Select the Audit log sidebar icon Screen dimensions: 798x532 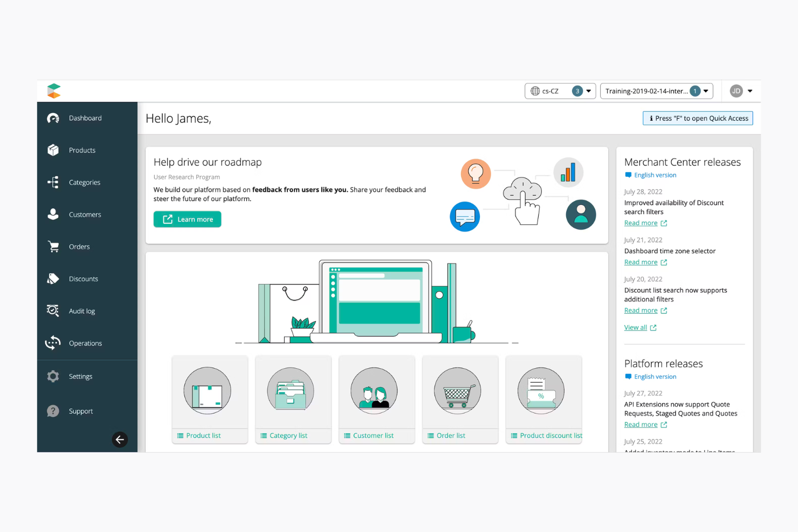(x=53, y=310)
